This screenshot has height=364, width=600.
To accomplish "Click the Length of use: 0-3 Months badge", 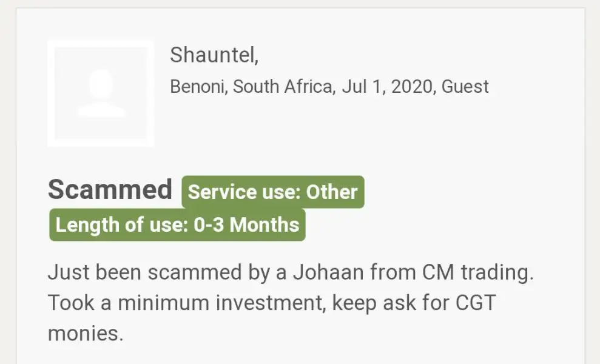I will pyautogui.click(x=177, y=225).
